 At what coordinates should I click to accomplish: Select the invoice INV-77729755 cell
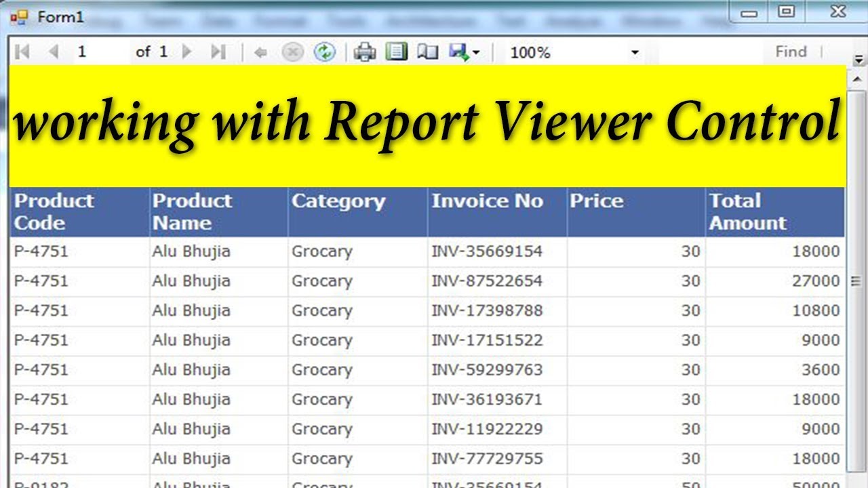[498, 459]
